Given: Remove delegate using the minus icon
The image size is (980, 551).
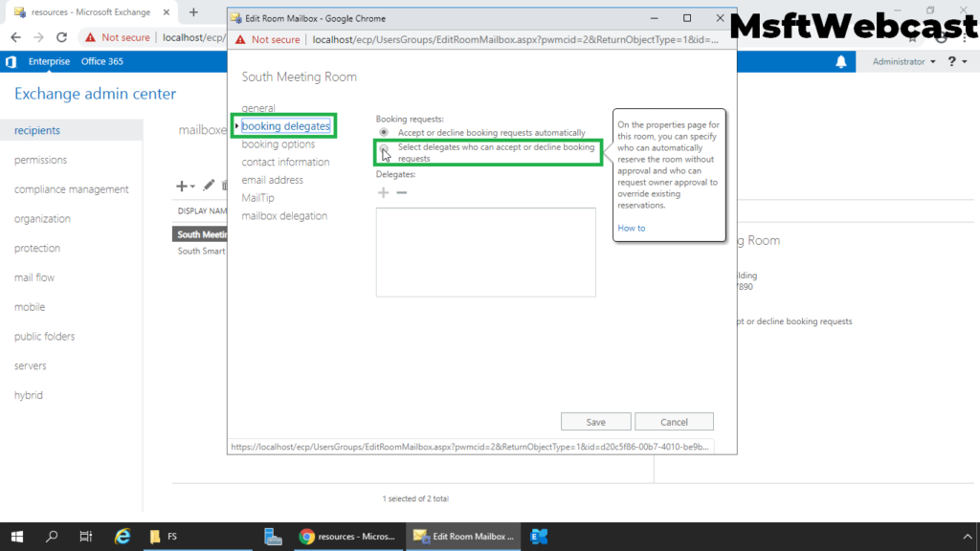Looking at the screenshot, I should point(402,192).
